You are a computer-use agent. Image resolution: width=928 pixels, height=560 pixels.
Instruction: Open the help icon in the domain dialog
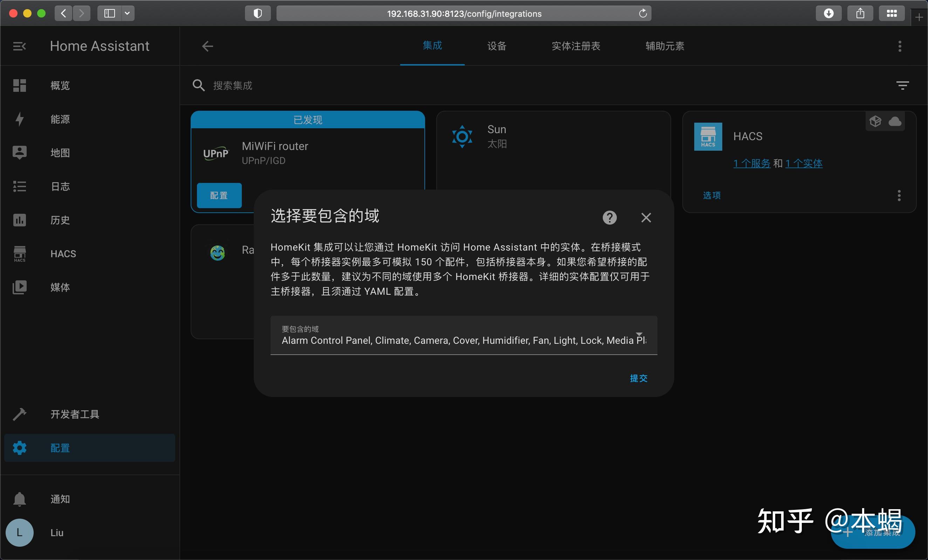pyautogui.click(x=609, y=217)
